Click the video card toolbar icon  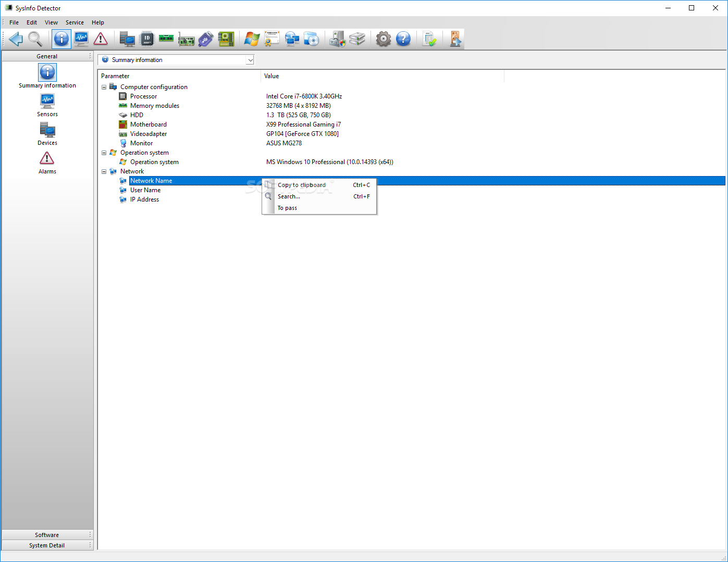tap(186, 39)
